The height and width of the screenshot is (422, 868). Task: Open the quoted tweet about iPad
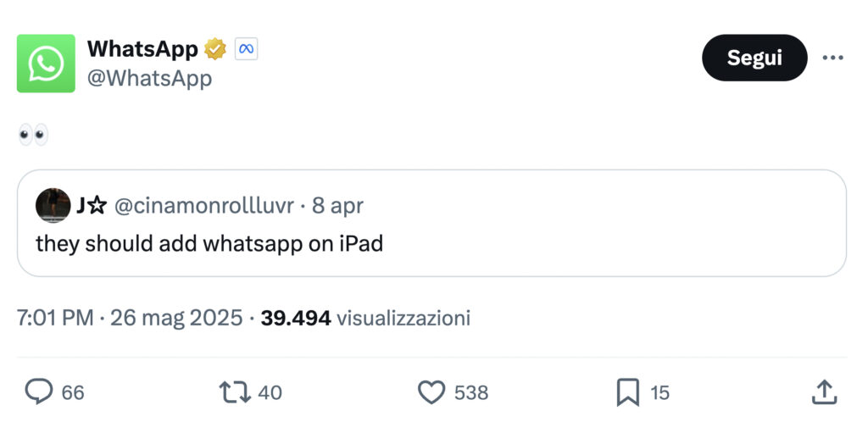(x=431, y=244)
